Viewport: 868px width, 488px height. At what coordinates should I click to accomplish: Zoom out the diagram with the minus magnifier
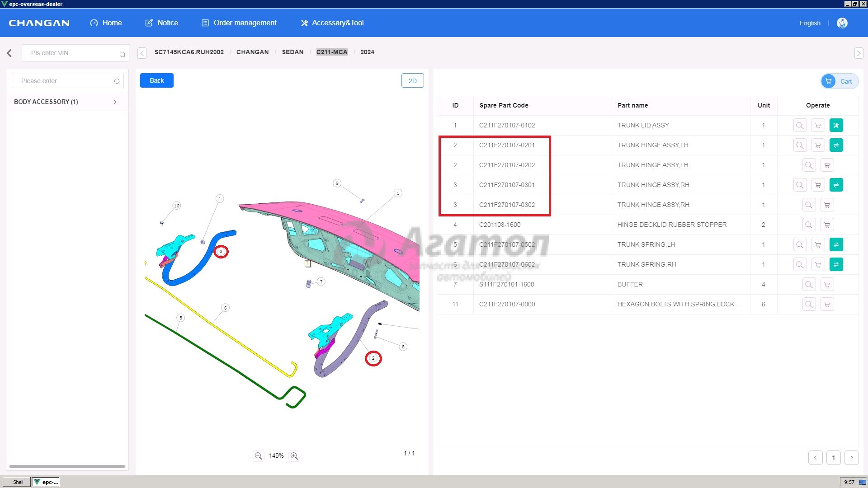258,456
